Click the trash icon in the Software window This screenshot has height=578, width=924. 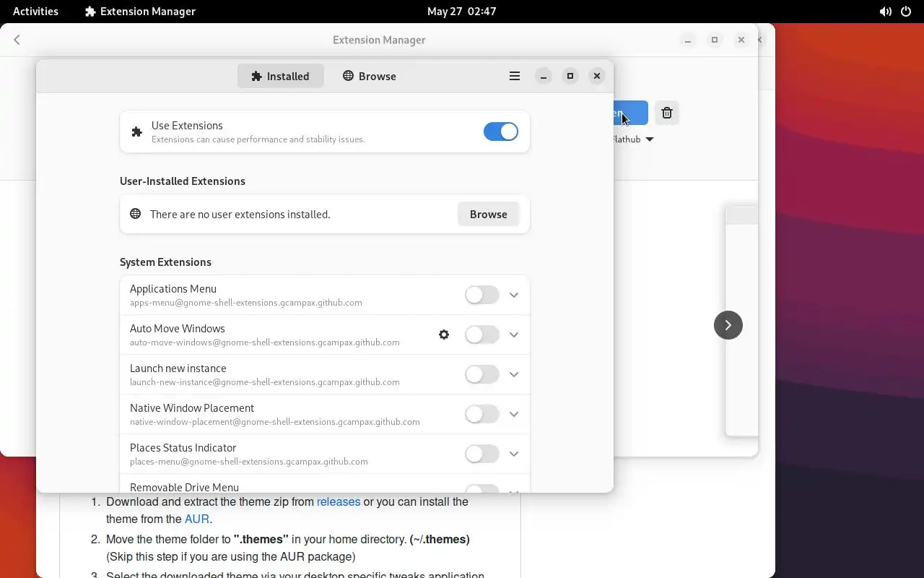(x=667, y=113)
